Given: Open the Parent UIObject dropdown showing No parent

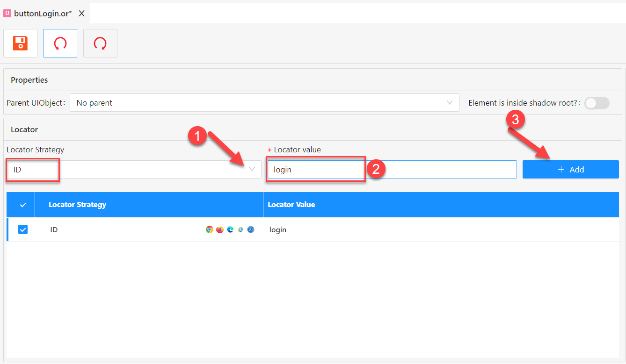Looking at the screenshot, I should pos(264,103).
